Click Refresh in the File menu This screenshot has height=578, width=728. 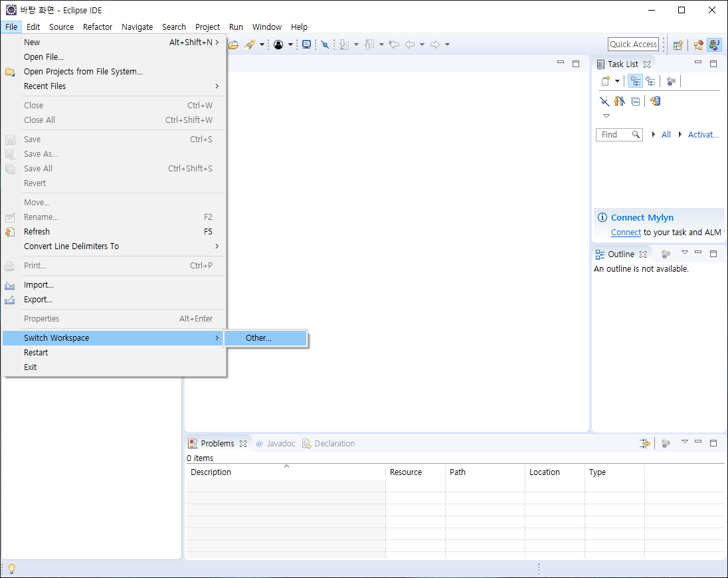(x=114, y=232)
